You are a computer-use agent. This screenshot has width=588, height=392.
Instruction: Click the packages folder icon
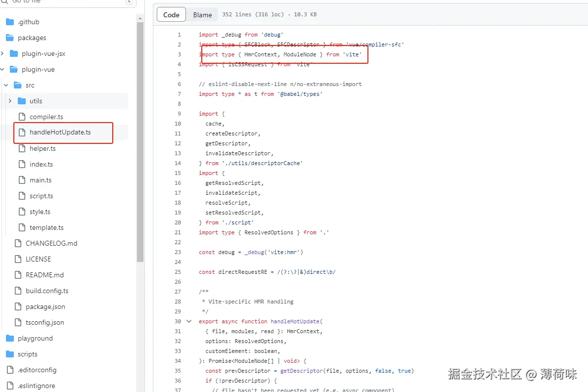[10, 38]
